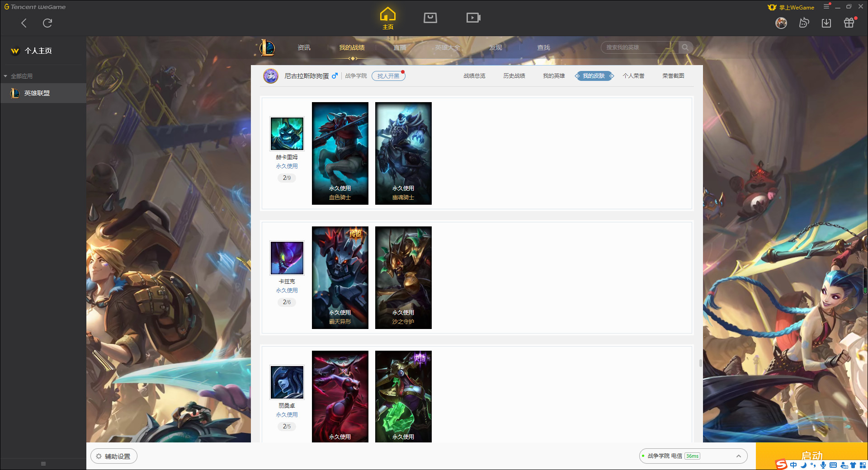Open the 荣誉截图 sub-tab

[x=673, y=76]
